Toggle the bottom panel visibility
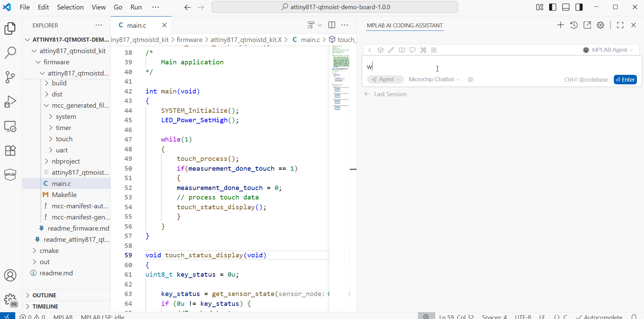 (566, 7)
